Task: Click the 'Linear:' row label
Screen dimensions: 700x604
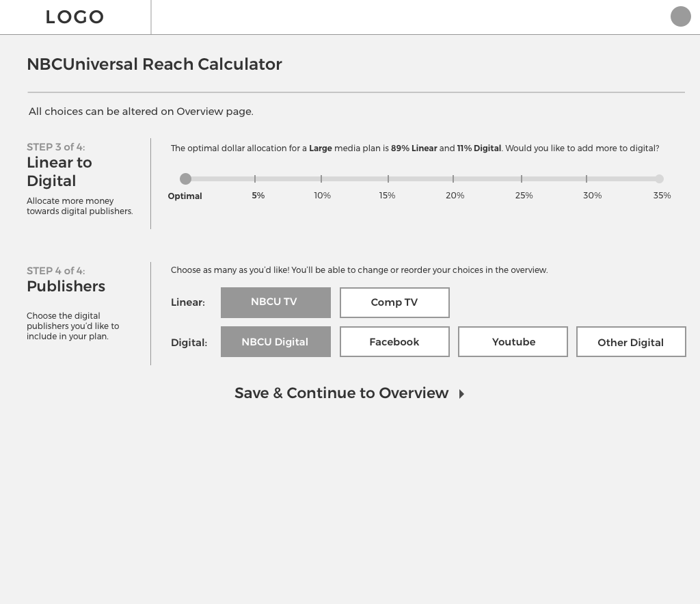Action: pyautogui.click(x=188, y=302)
